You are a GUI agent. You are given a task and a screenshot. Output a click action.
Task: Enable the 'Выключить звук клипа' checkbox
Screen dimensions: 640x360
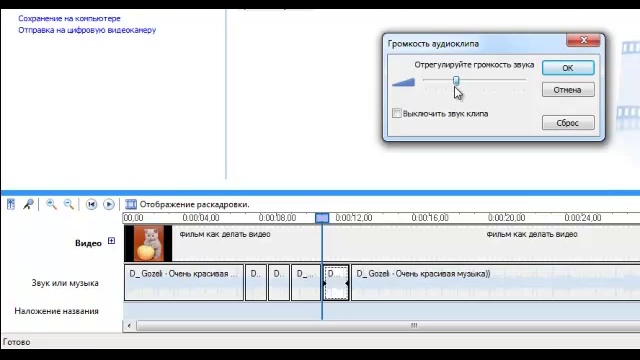pyautogui.click(x=396, y=113)
